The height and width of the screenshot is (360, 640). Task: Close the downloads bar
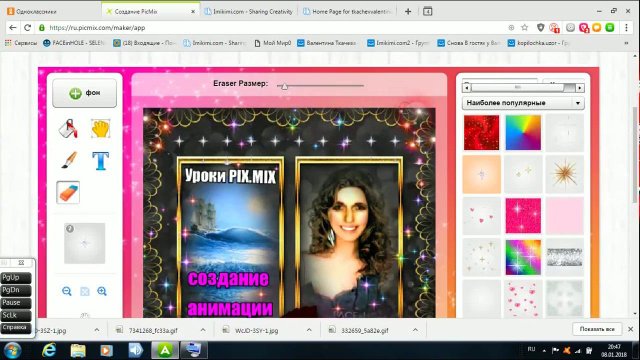(x=631, y=329)
